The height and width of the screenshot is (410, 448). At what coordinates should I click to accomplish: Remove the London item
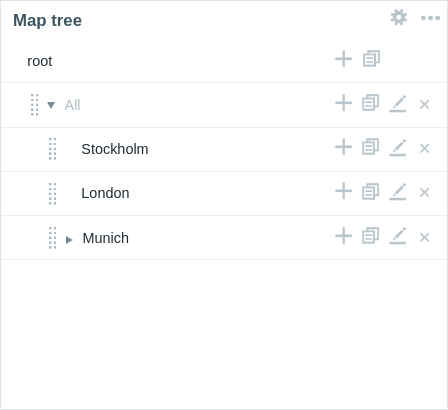pyautogui.click(x=424, y=192)
